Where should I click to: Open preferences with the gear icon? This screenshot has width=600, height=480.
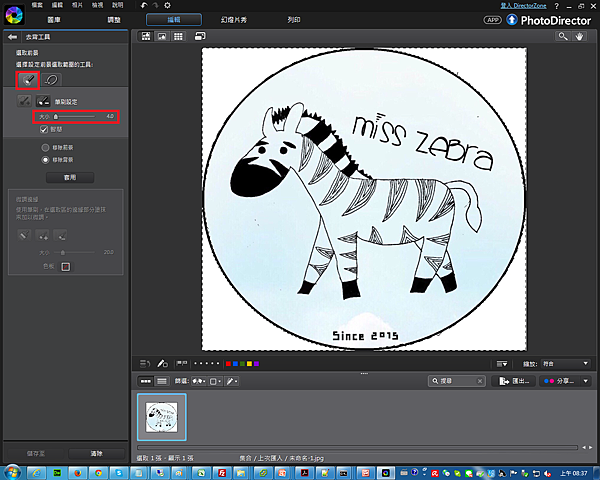[167, 6]
